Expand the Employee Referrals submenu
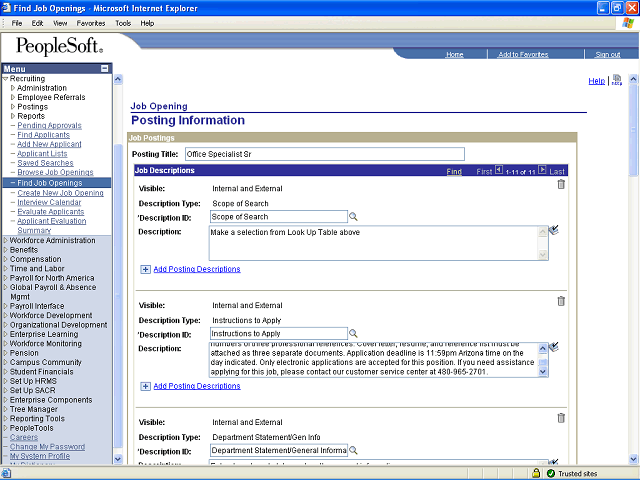This screenshot has width=640, height=480. 13,97
